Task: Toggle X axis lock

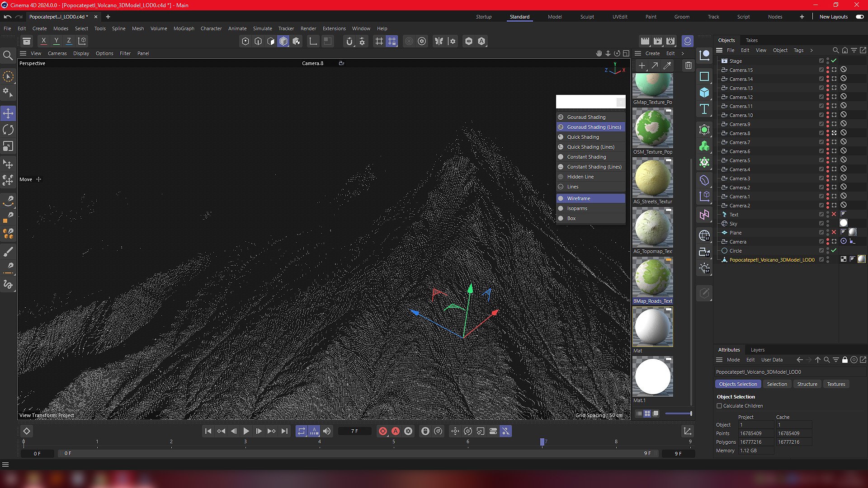Action: (44, 41)
